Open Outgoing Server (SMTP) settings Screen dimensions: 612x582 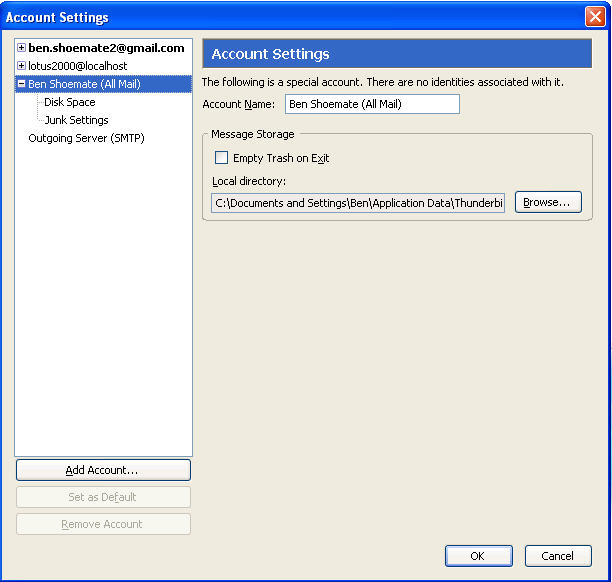(86, 138)
